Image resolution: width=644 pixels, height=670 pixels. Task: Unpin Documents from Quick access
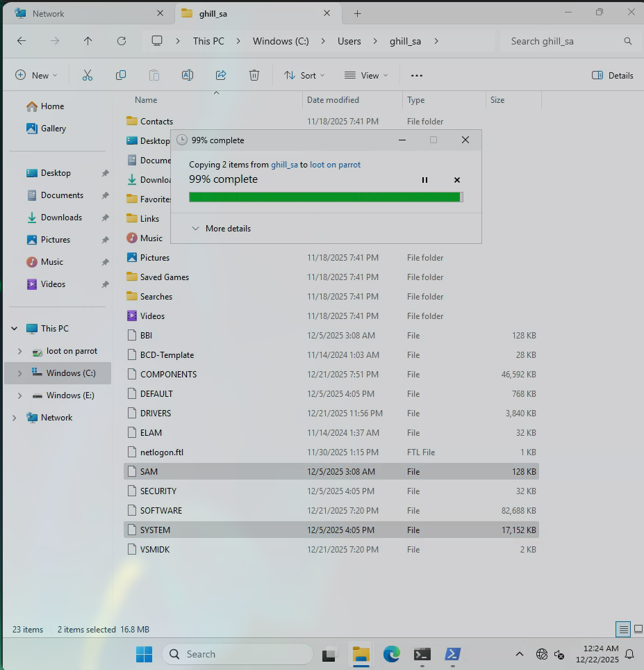pos(105,195)
